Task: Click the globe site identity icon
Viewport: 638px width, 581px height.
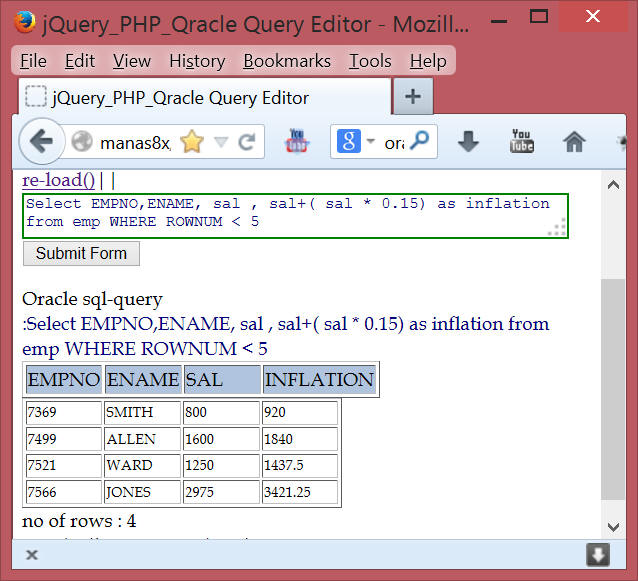Action: (82, 142)
